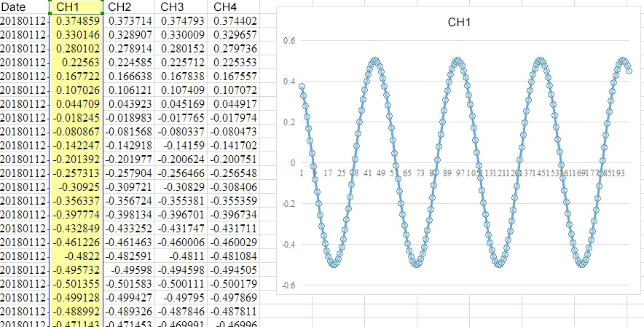
Task: Click the CH4 header cell
Action: (235, 7)
